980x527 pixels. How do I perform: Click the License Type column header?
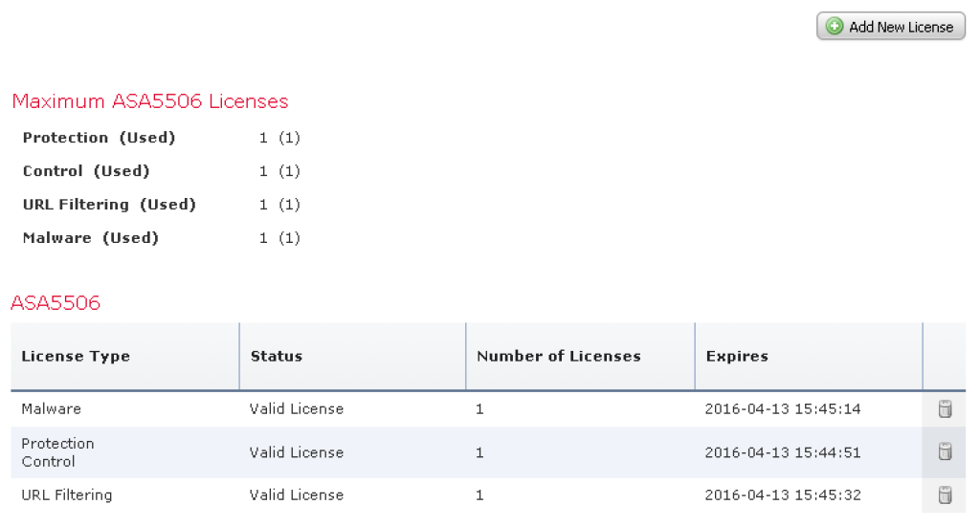76,357
